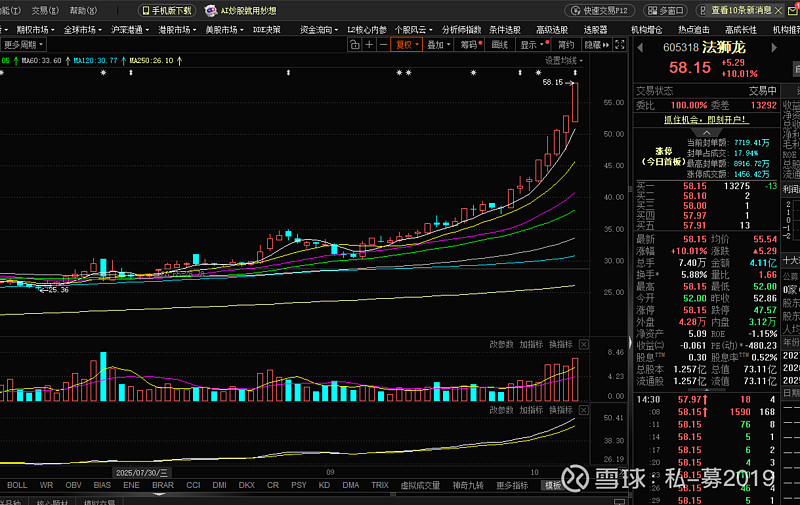
Task: Zoom in chart with plus icon
Action: point(369,45)
